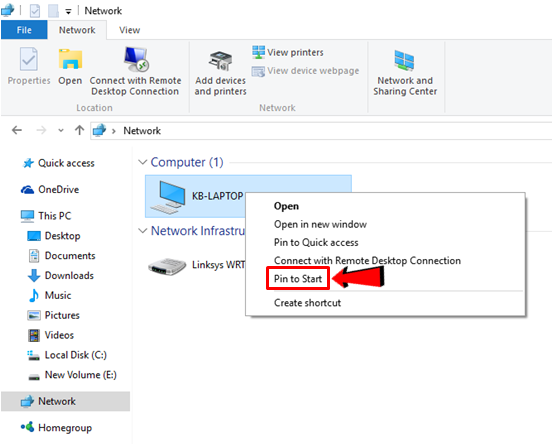This screenshot has width=554, height=444.
Task: Collapse the Computer (1) group
Action: (142, 162)
